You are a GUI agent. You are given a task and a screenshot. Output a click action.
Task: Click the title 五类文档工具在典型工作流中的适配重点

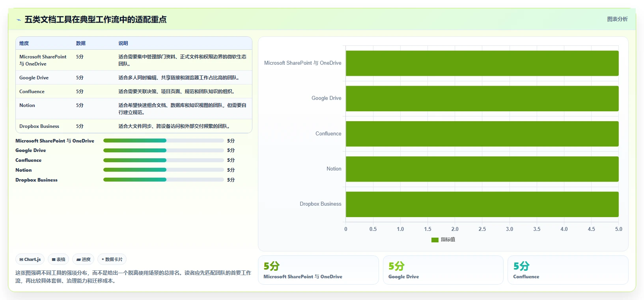point(95,19)
